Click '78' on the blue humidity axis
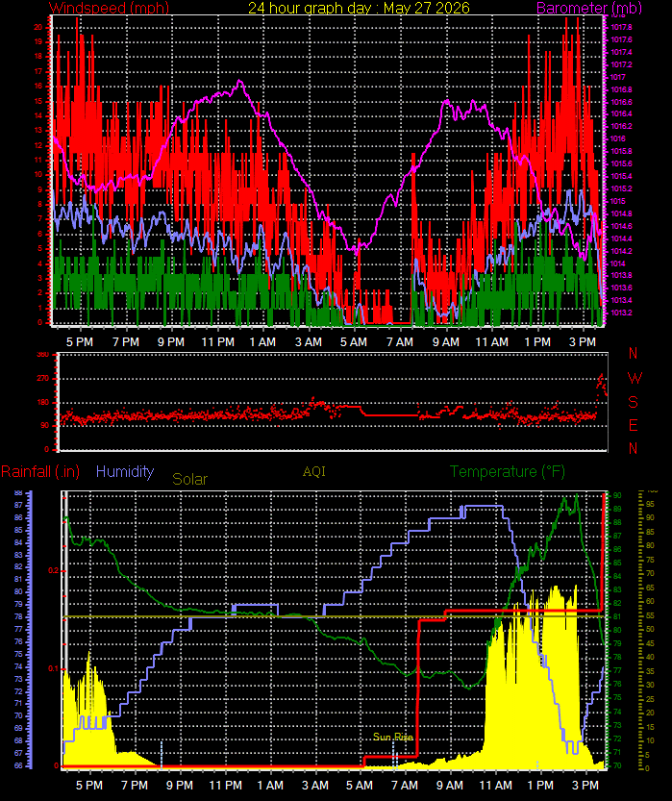 pos(18,616)
